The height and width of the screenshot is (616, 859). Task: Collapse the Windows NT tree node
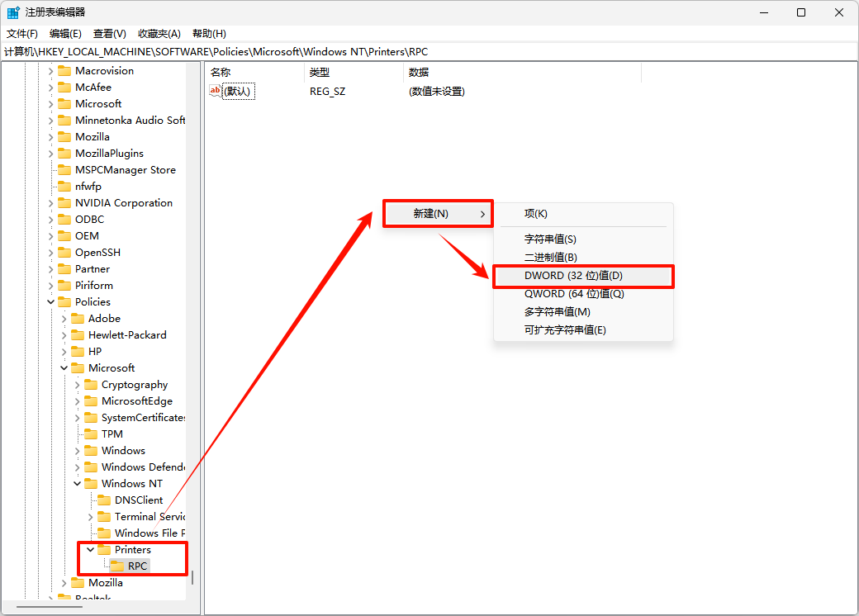76,483
